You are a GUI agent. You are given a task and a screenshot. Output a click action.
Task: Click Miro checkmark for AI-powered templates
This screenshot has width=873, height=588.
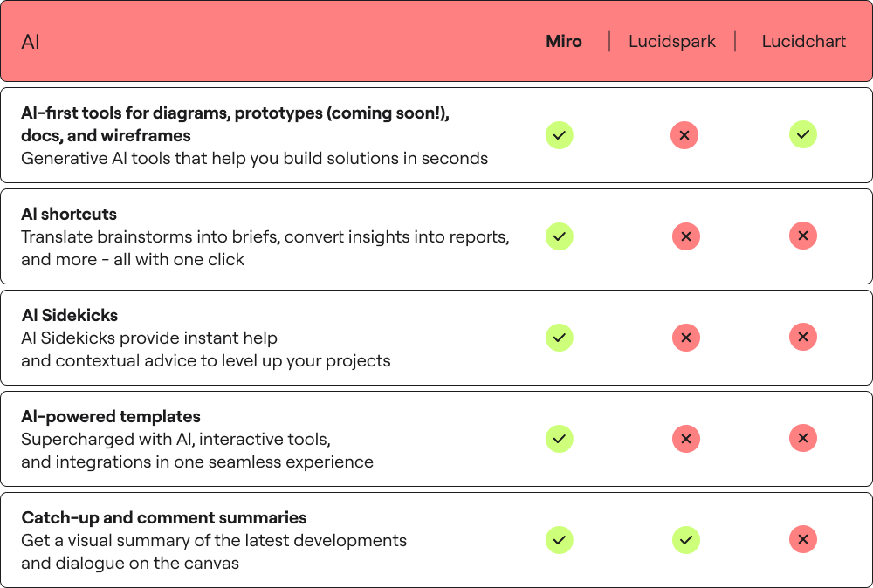(559, 439)
